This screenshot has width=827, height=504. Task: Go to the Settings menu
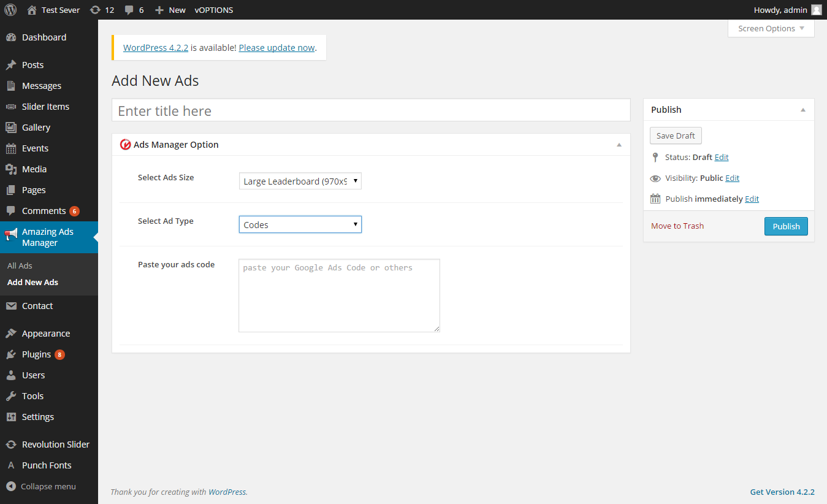pyautogui.click(x=38, y=417)
